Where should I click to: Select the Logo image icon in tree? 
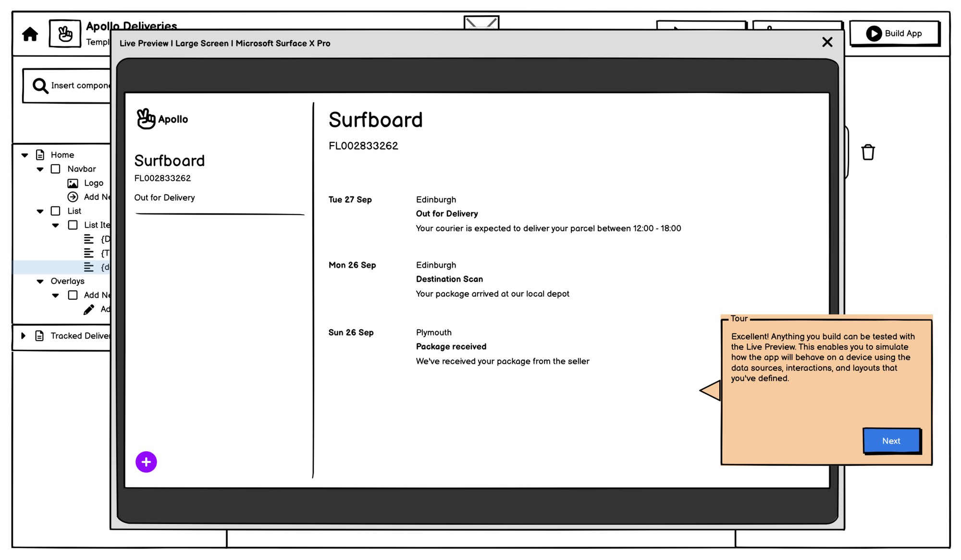(x=73, y=183)
